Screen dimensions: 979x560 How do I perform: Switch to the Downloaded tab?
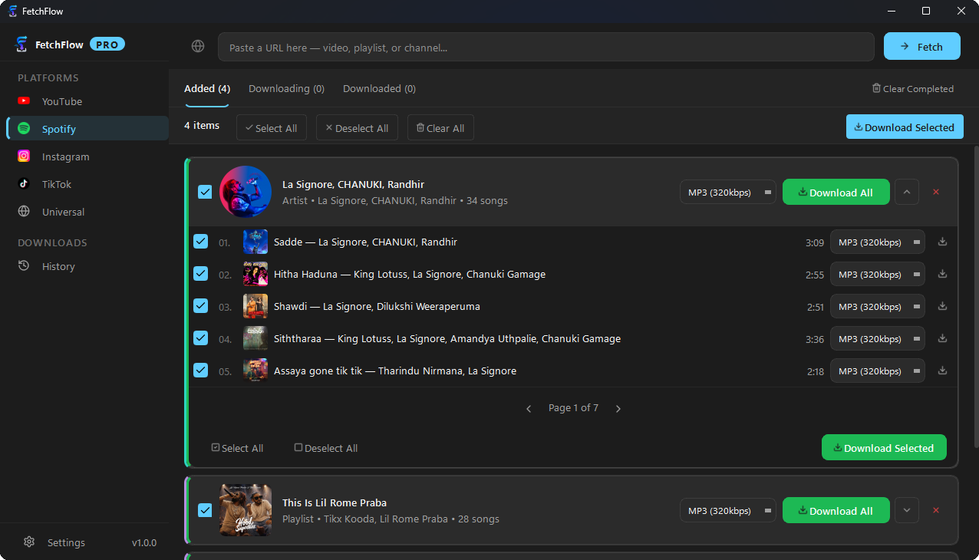point(379,89)
